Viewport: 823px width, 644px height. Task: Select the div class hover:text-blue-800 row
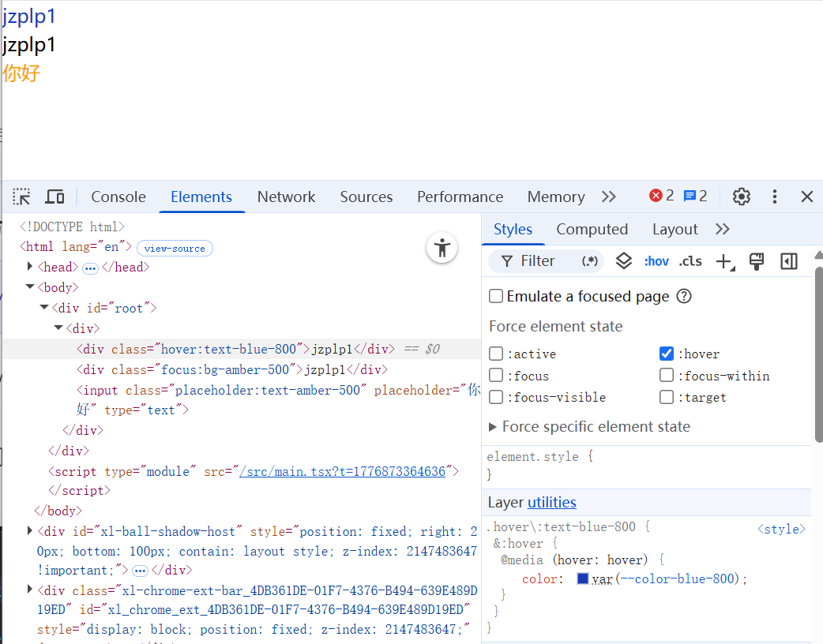242,349
